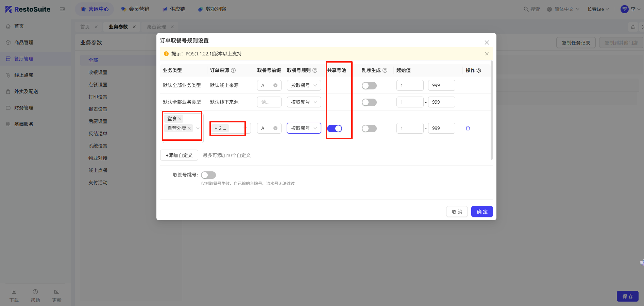Expand the 简体中文 language selector
This screenshot has width=644, height=306.
(x=563, y=9)
